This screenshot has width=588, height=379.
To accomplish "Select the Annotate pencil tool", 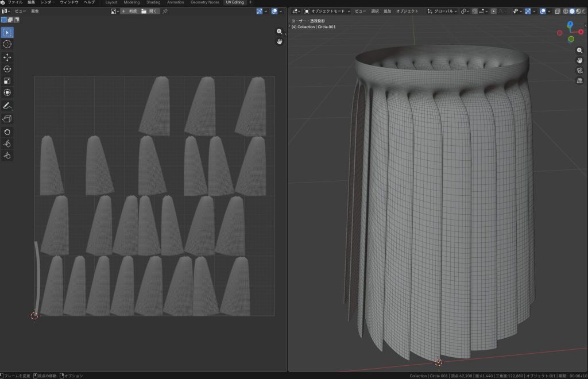I will (7, 106).
